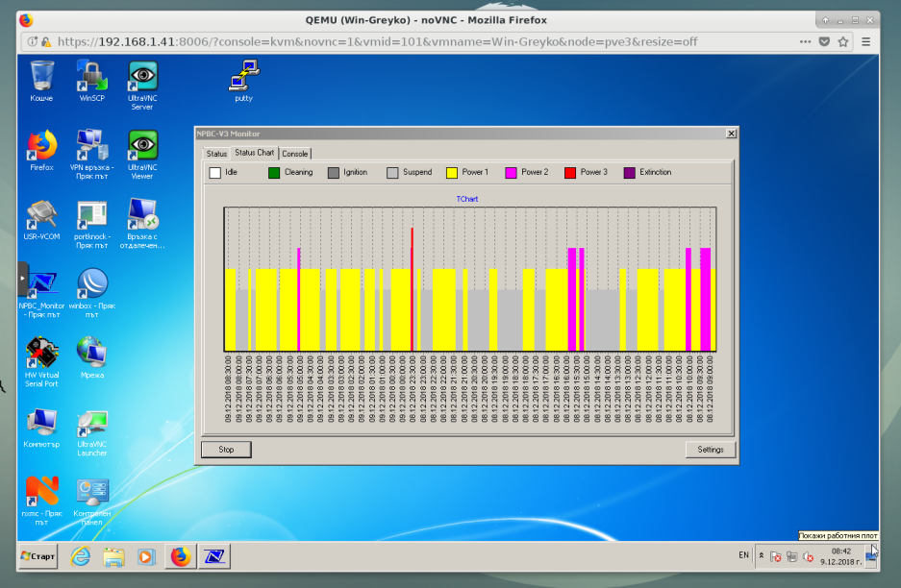Click the yellow Power 1 legend swatch
The width and height of the screenshot is (901, 588).
(x=451, y=173)
